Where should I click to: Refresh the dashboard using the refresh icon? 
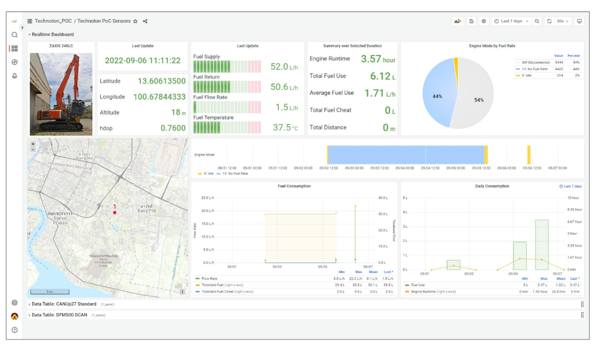click(x=549, y=21)
